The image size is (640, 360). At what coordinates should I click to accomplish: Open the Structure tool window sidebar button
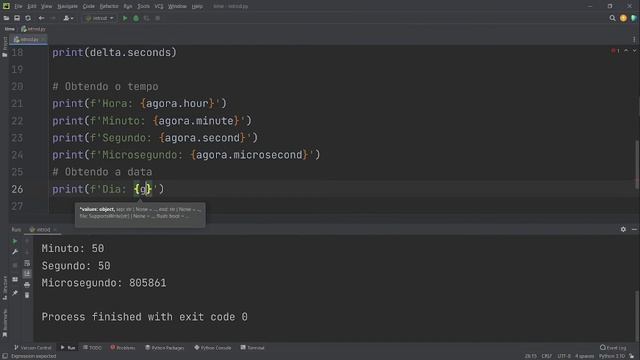coord(4,288)
